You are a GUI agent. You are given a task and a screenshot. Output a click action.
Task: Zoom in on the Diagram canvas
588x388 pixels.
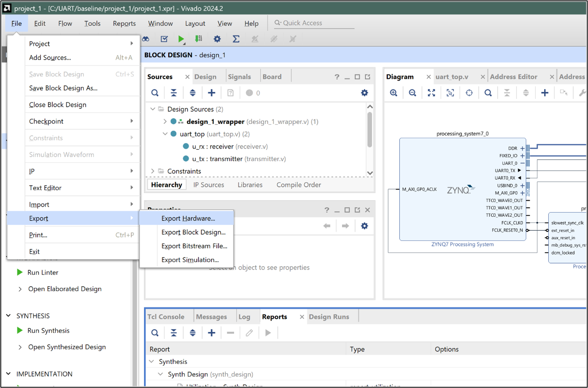point(394,93)
